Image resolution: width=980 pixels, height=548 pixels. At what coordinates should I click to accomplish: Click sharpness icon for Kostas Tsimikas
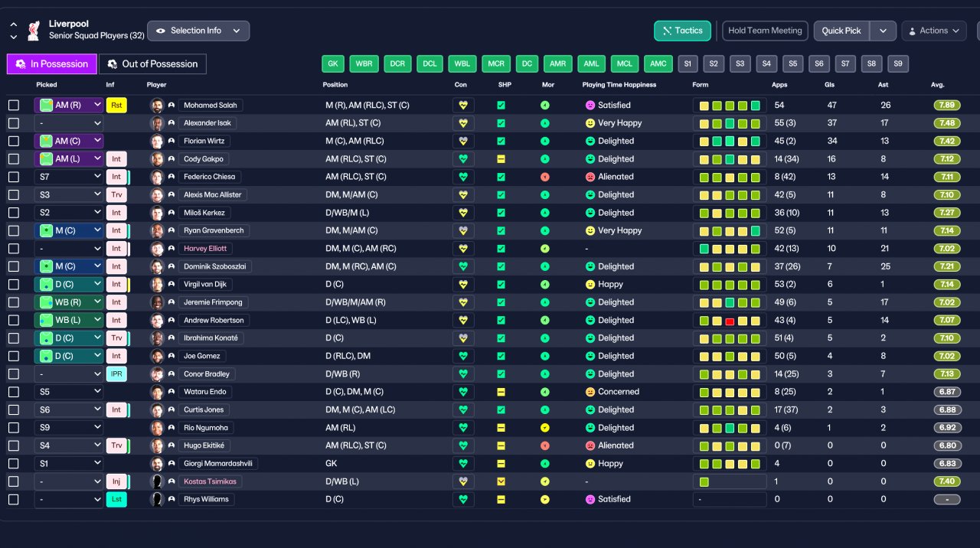point(501,481)
